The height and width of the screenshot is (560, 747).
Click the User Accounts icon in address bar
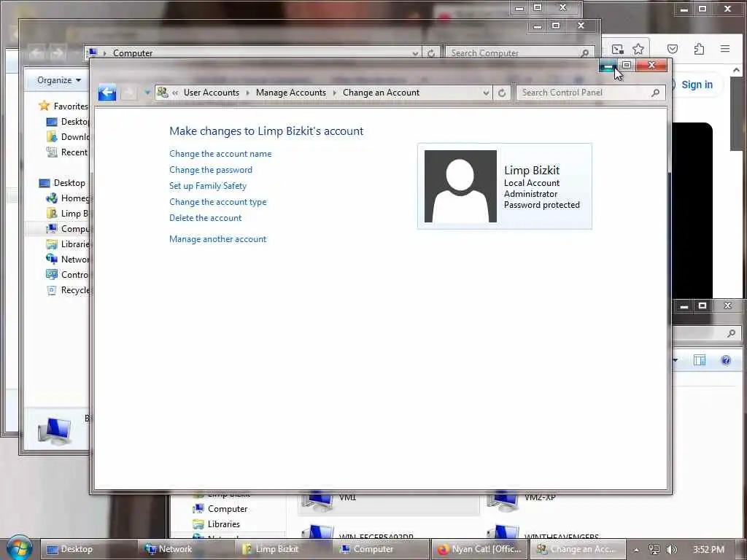[x=163, y=93]
